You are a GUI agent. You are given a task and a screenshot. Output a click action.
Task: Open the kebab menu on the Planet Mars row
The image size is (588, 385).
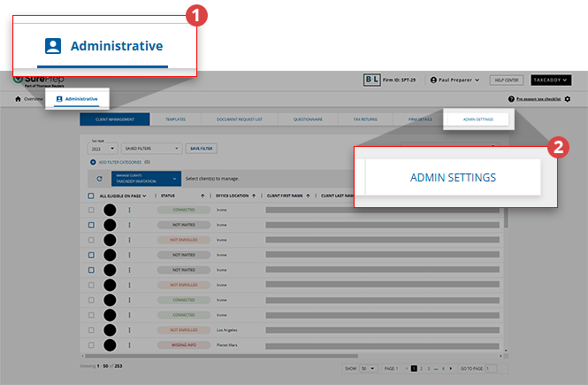pyautogui.click(x=129, y=345)
